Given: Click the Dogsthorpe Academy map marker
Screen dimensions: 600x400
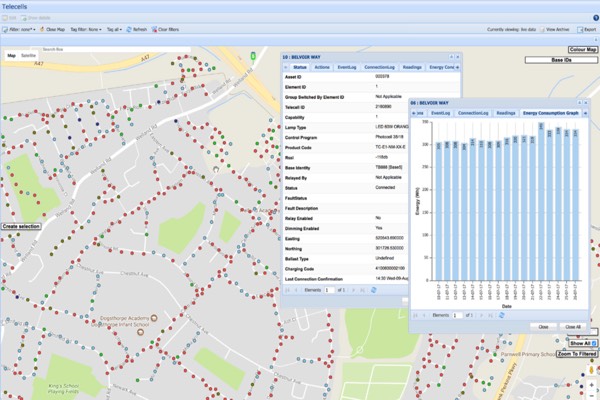Looking at the screenshot, I should tap(154, 318).
